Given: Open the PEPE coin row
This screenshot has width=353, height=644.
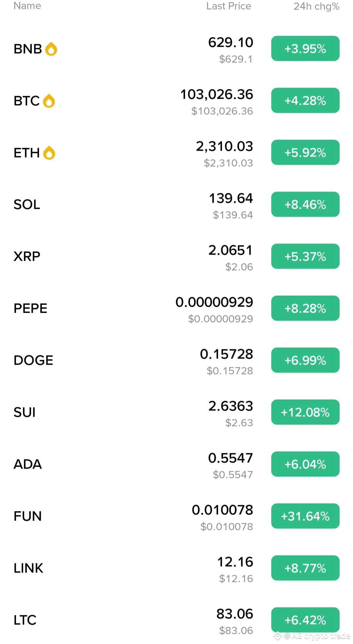Looking at the screenshot, I should coord(176,308).
